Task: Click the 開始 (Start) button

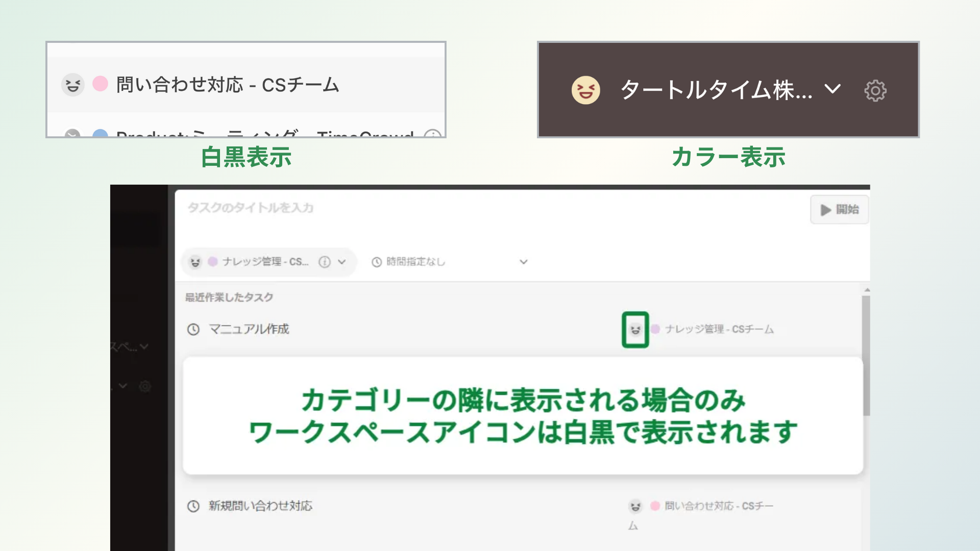Action: (x=840, y=209)
